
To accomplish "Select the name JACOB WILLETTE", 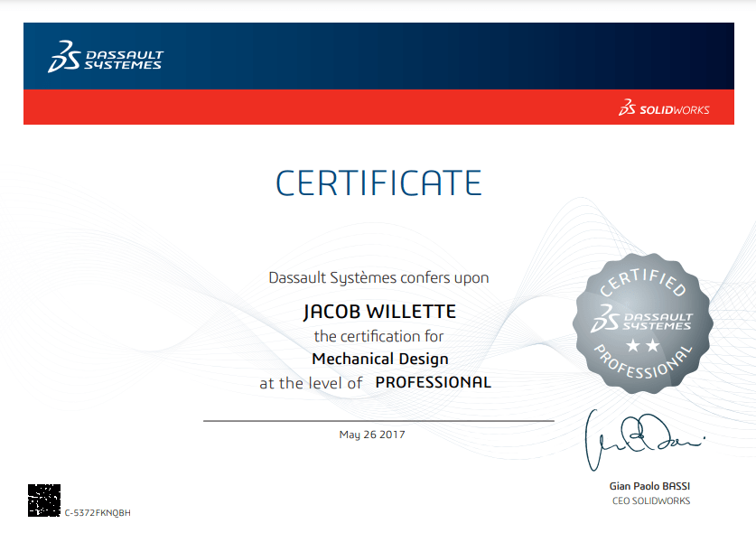I will 378,312.
